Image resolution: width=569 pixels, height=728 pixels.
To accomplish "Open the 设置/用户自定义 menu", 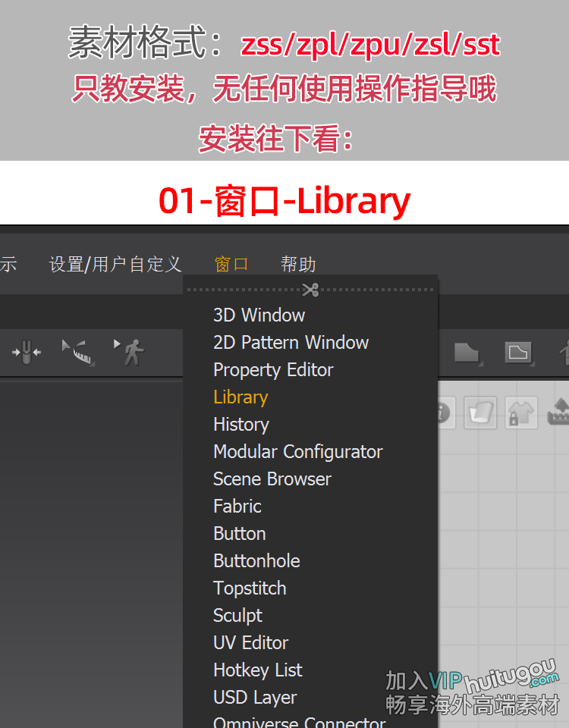I will (115, 265).
